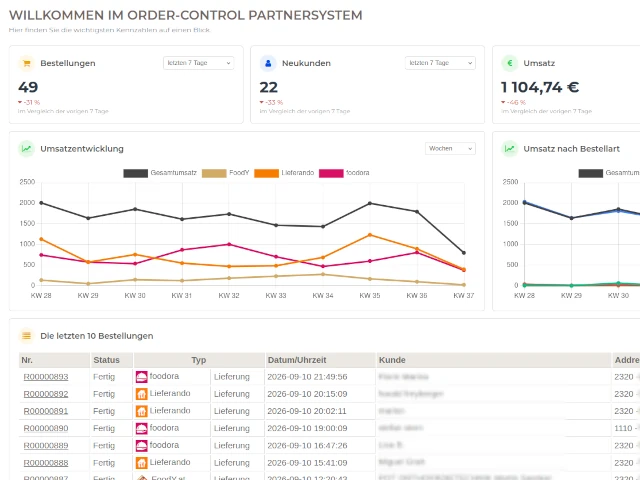Click Fertig status in row R00000890
The image size is (640, 480).
point(104,428)
